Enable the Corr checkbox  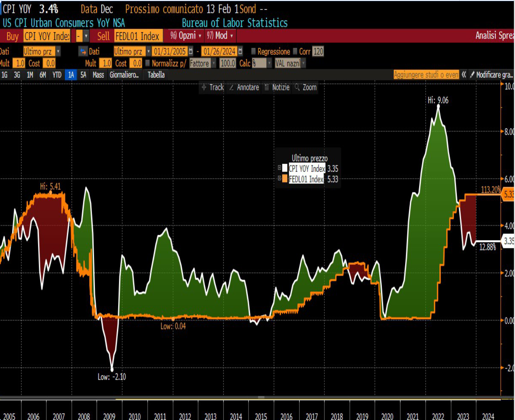click(x=295, y=51)
